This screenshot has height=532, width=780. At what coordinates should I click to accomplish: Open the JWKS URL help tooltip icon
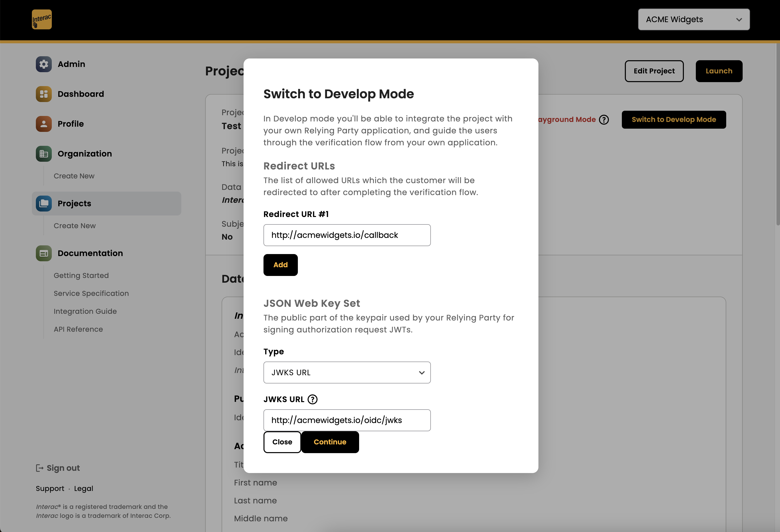tap(313, 399)
